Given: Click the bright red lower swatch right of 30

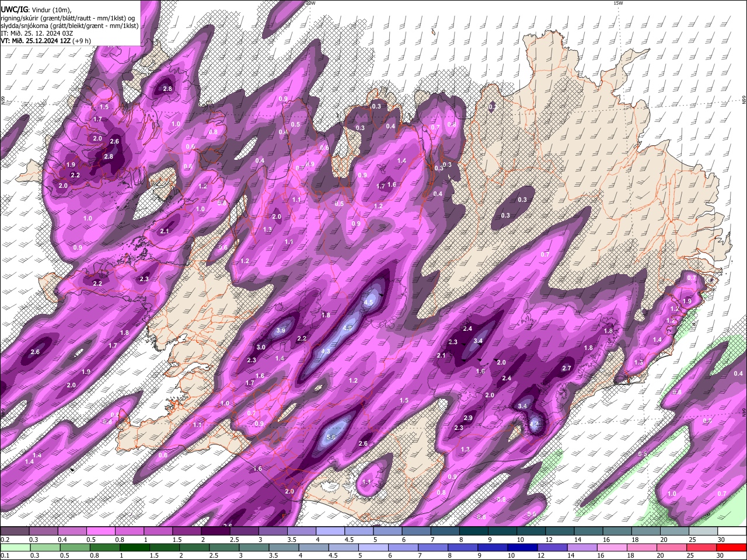Looking at the screenshot, I should 731,547.
